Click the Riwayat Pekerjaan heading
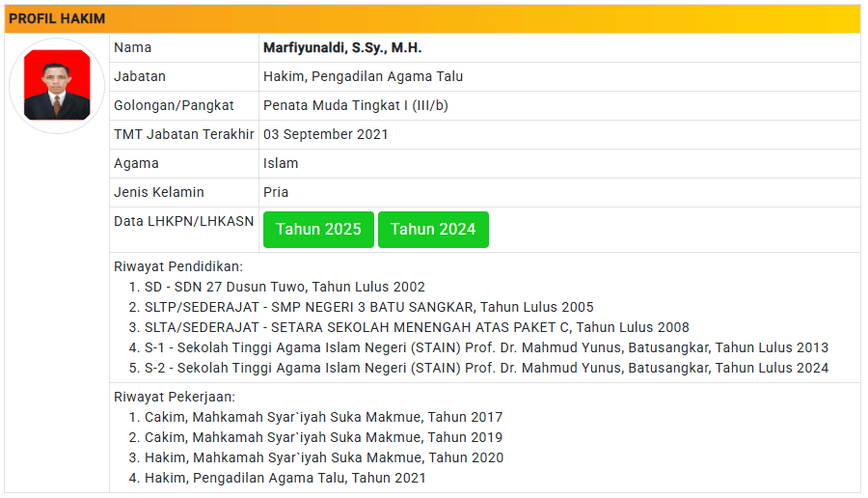 pos(175,397)
